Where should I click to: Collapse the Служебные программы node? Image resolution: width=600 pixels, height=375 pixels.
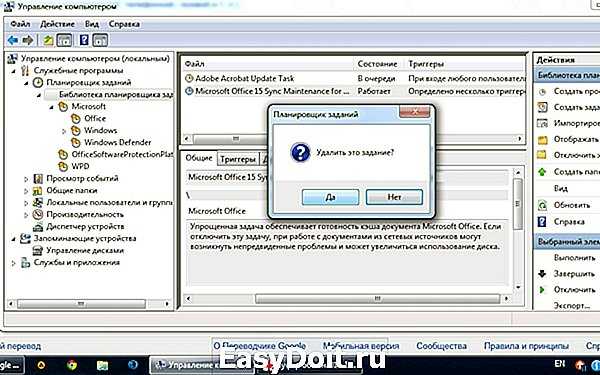pyautogui.click(x=14, y=71)
